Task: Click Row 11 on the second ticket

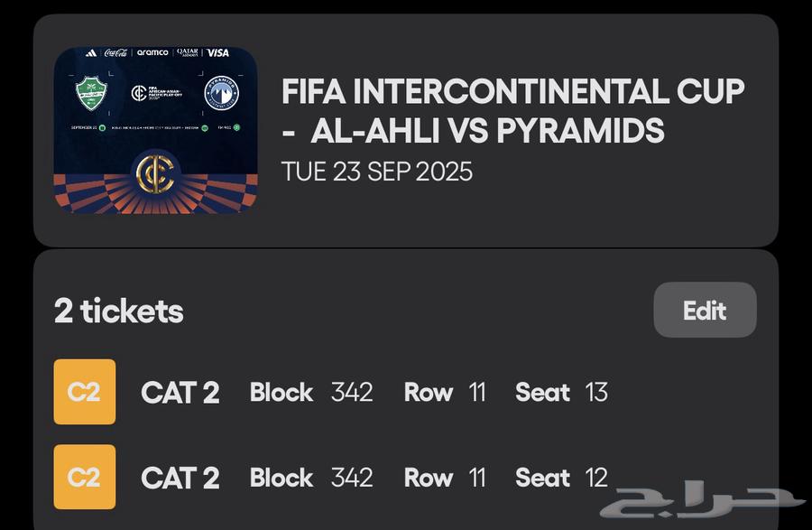Action: (x=445, y=477)
